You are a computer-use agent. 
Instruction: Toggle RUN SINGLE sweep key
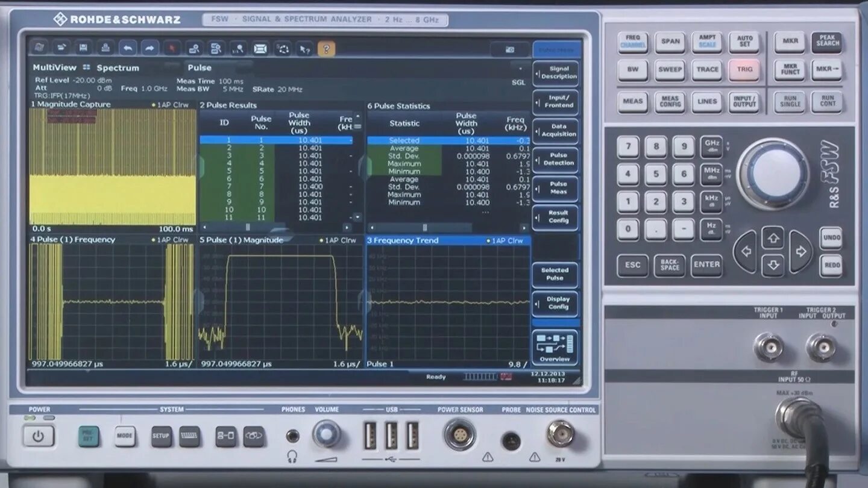pyautogui.click(x=790, y=101)
